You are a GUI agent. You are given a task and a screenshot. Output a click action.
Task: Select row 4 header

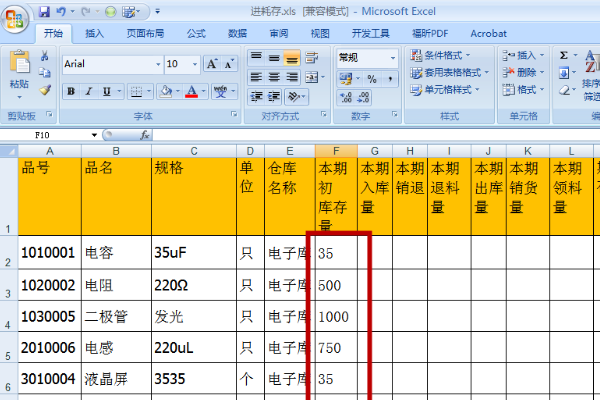(x=8, y=317)
